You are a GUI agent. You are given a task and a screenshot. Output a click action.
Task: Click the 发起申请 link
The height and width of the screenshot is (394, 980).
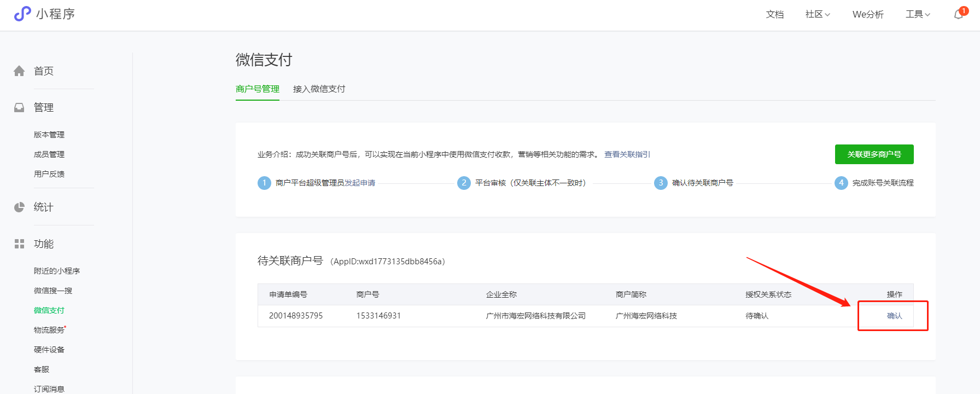click(360, 183)
